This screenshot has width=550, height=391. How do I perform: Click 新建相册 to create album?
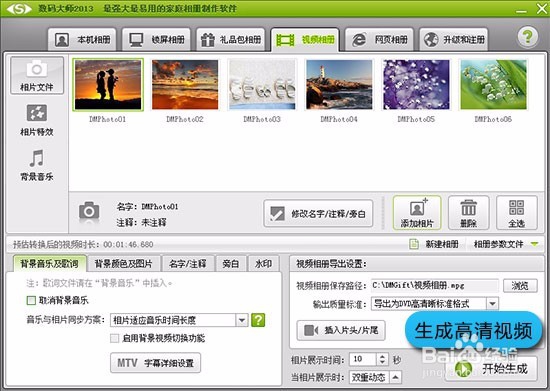tap(434, 244)
